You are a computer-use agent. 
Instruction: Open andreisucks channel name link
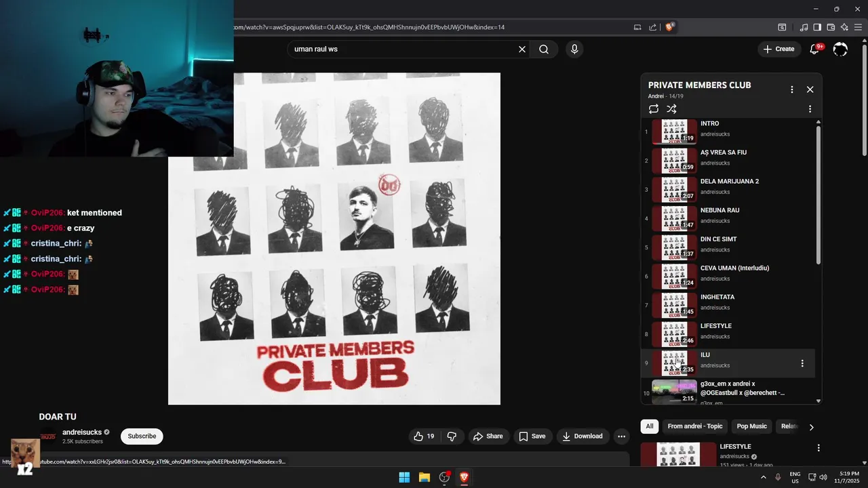point(82,432)
